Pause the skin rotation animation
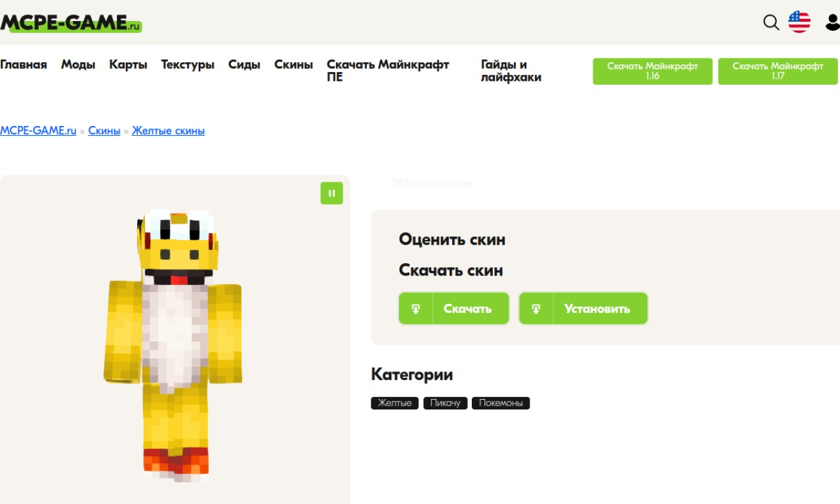Image resolution: width=840 pixels, height=504 pixels. click(x=331, y=193)
